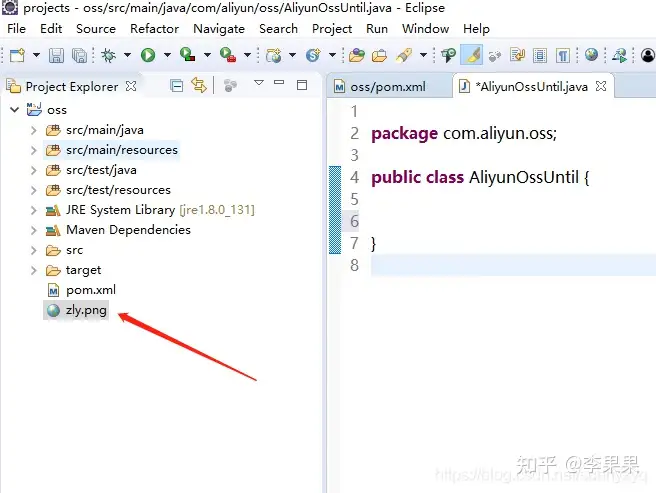Toggle Link with Editor in Project Explorer
The height and width of the screenshot is (493, 656).
click(x=199, y=85)
